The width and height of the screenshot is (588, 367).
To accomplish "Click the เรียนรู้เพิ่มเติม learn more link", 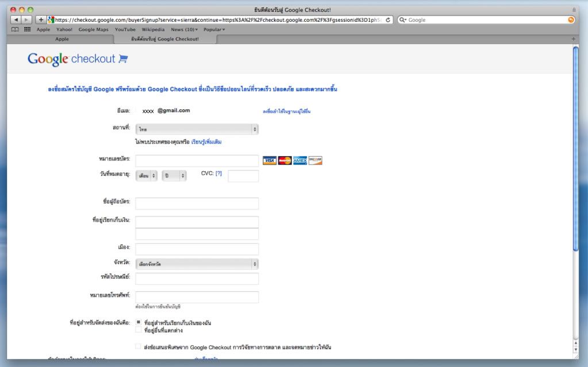I will coord(206,142).
